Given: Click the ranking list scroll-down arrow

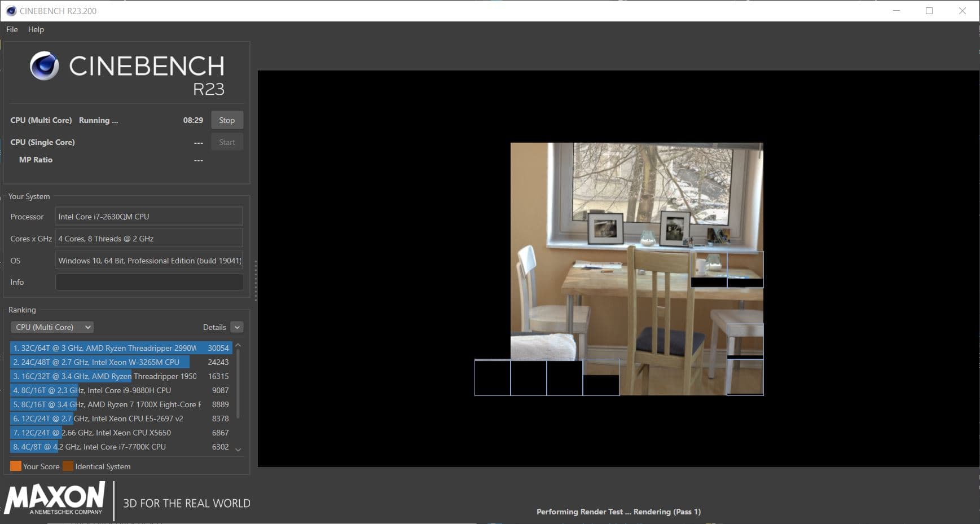Looking at the screenshot, I should tap(238, 450).
